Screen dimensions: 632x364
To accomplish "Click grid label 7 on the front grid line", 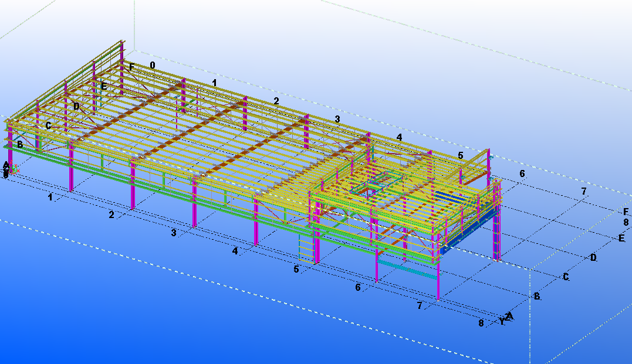I will tap(420, 305).
